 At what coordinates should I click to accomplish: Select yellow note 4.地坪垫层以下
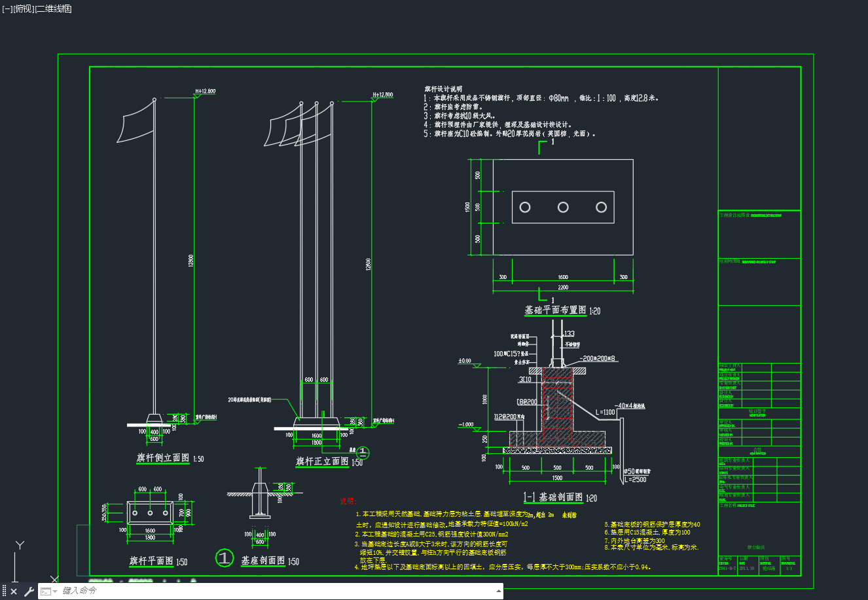[503, 567]
